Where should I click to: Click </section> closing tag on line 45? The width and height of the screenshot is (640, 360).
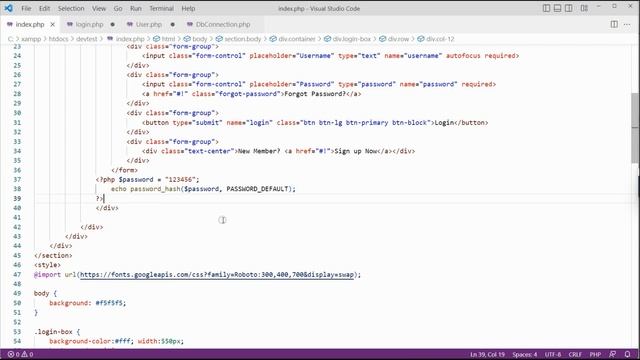[x=53, y=256]
